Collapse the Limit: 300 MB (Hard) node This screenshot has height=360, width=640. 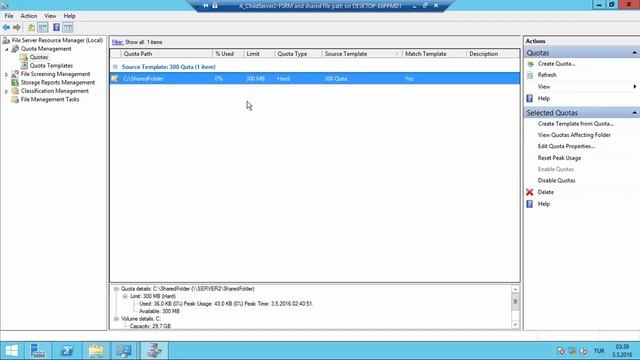(x=125, y=296)
